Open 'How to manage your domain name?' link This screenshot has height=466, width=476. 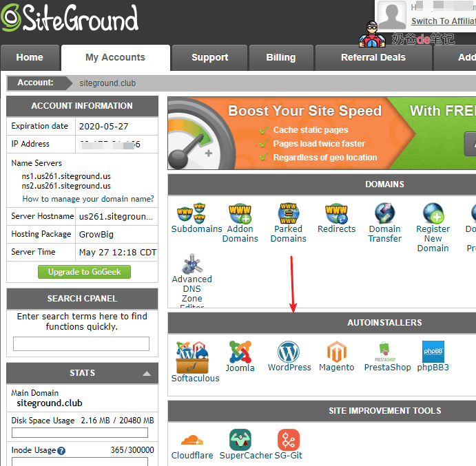point(88,199)
